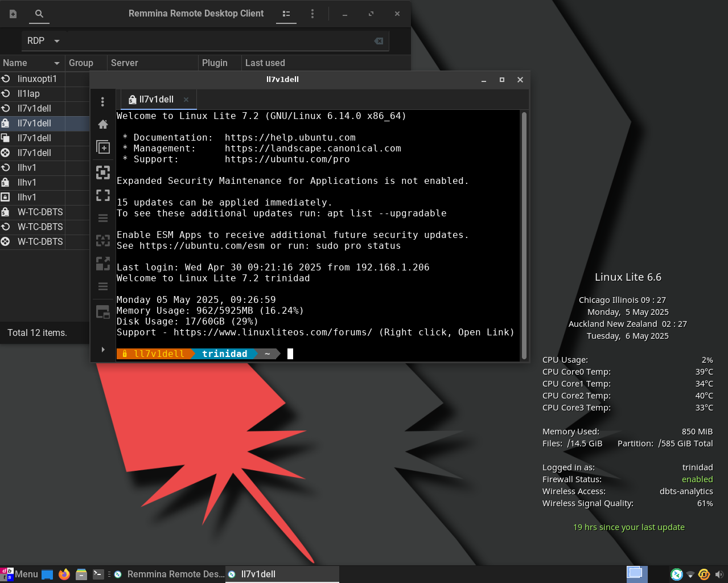Switch to the ll7v1dell taskbar window item

click(x=282, y=574)
